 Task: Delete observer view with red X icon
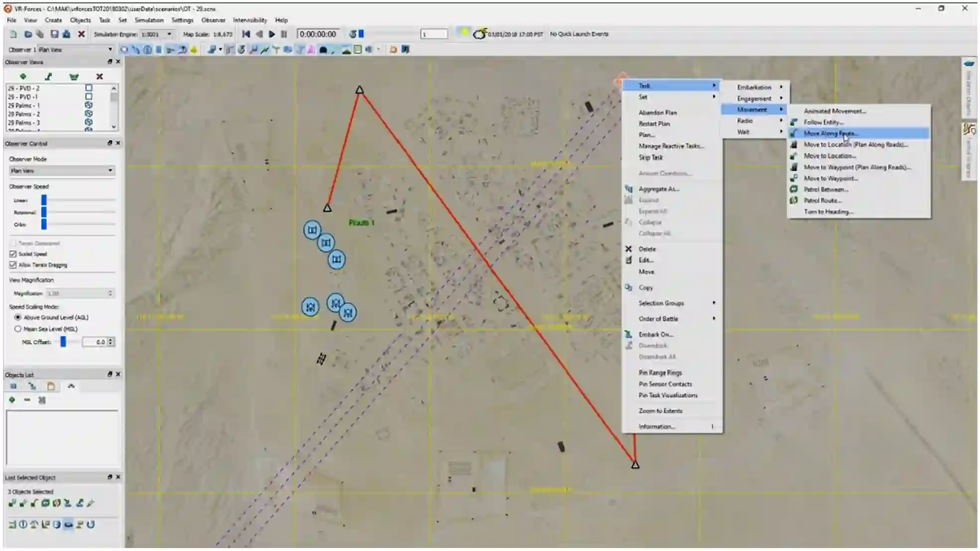tap(99, 77)
